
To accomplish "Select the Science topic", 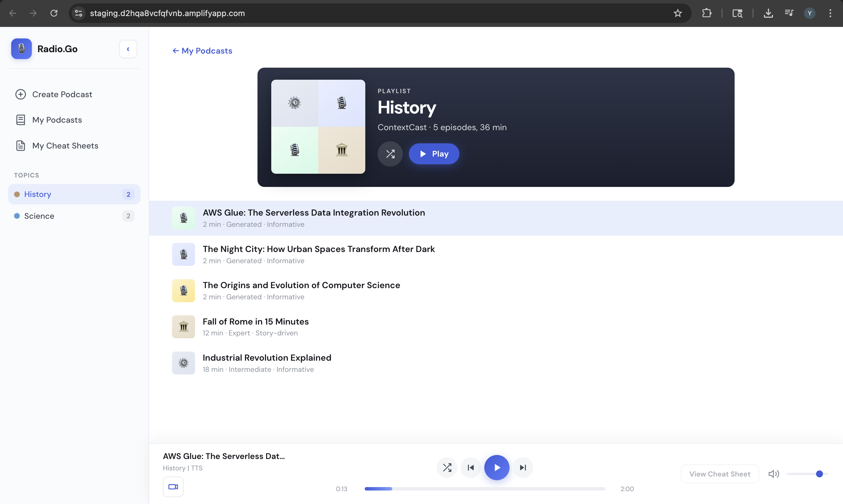I will tap(39, 216).
